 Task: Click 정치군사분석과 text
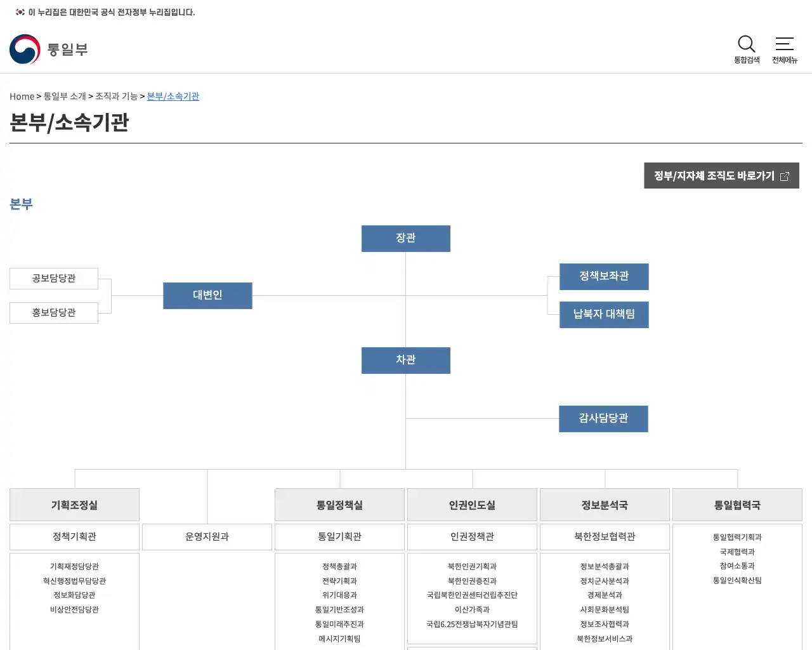605,581
